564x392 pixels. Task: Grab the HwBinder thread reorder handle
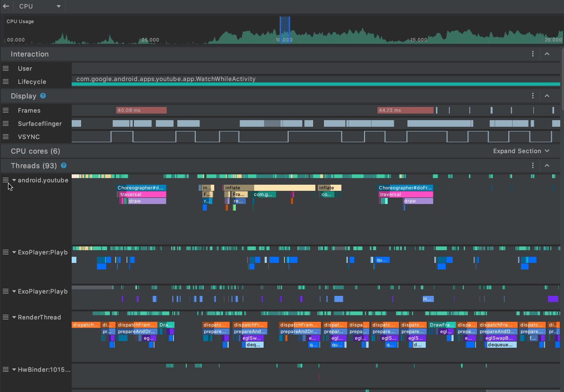5,369
